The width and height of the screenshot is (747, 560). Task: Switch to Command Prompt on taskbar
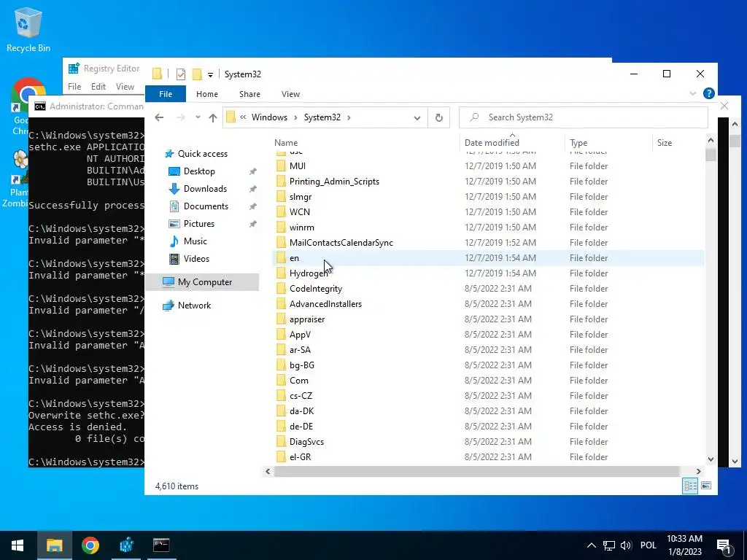(x=161, y=545)
